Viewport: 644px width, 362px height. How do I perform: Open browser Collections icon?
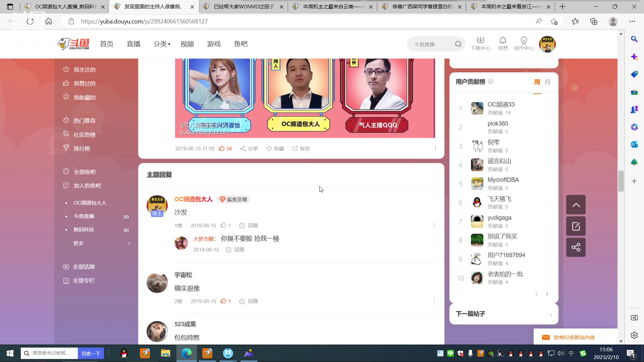594,21
